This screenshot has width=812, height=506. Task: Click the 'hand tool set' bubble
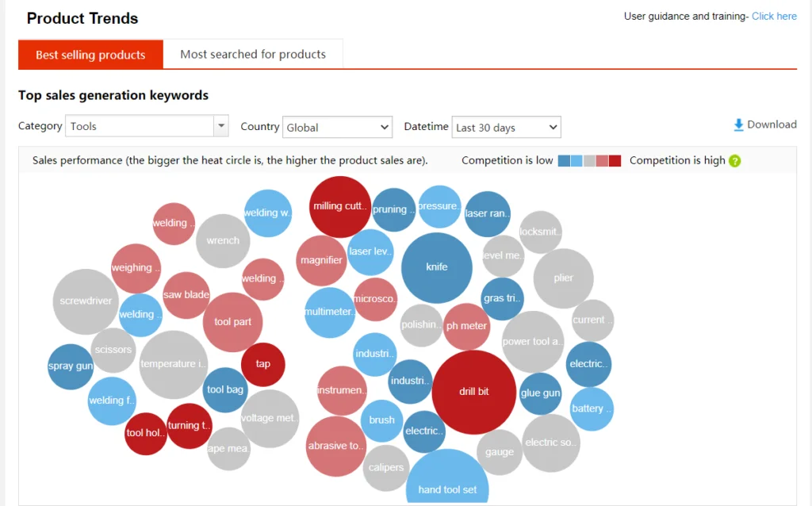447,477
